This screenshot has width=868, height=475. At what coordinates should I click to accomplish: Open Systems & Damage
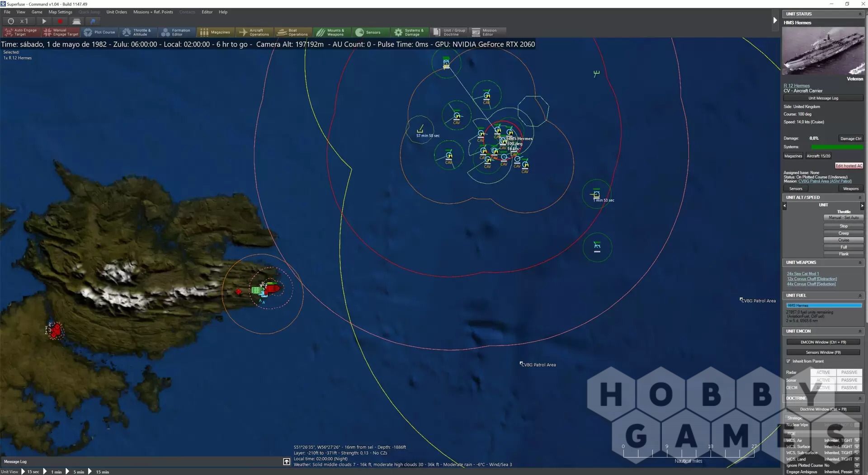pyautogui.click(x=409, y=32)
